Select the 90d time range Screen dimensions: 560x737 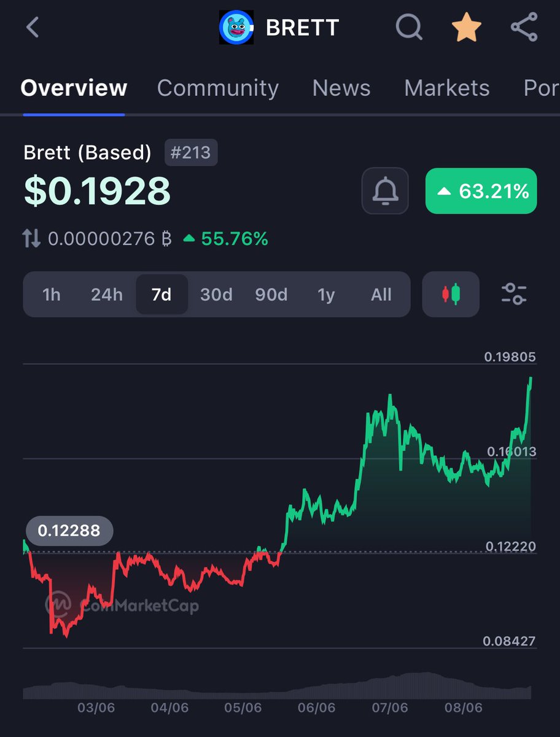pyautogui.click(x=271, y=295)
